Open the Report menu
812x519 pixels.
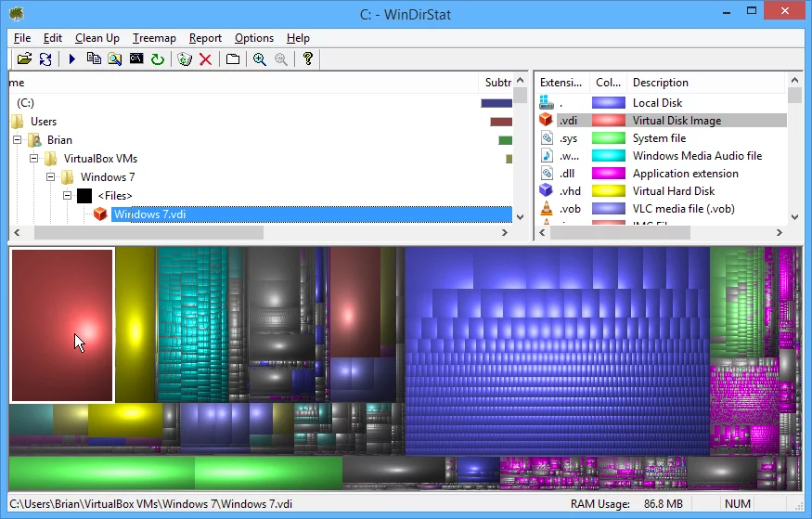205,38
